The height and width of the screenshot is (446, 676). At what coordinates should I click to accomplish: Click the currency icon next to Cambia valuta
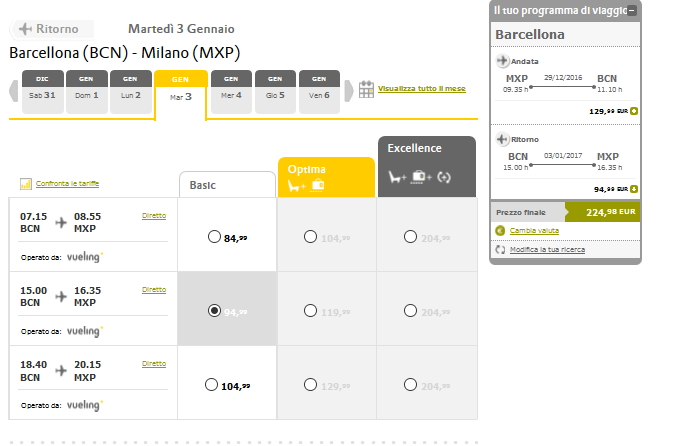(499, 231)
